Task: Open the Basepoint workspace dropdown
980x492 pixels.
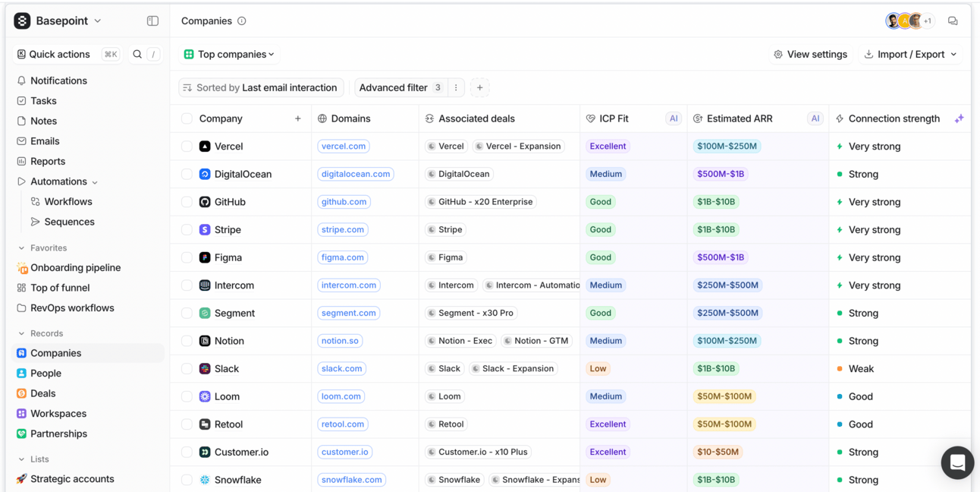Action: point(58,21)
